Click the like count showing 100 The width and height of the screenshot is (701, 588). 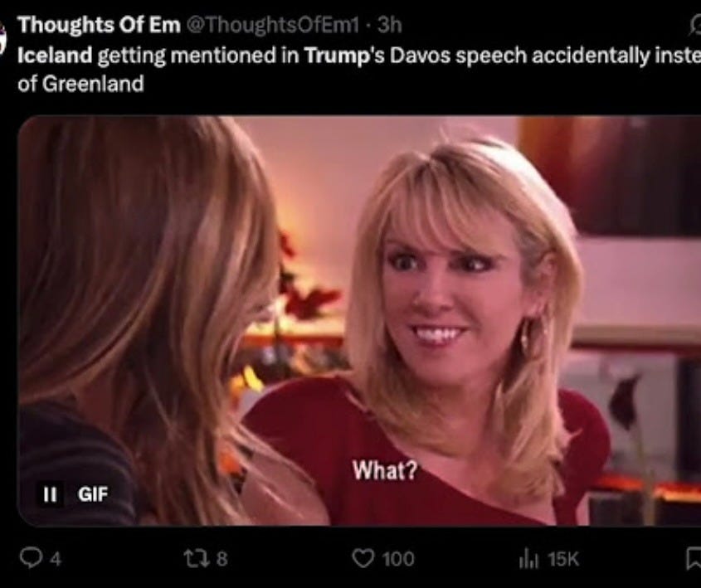coord(398,559)
